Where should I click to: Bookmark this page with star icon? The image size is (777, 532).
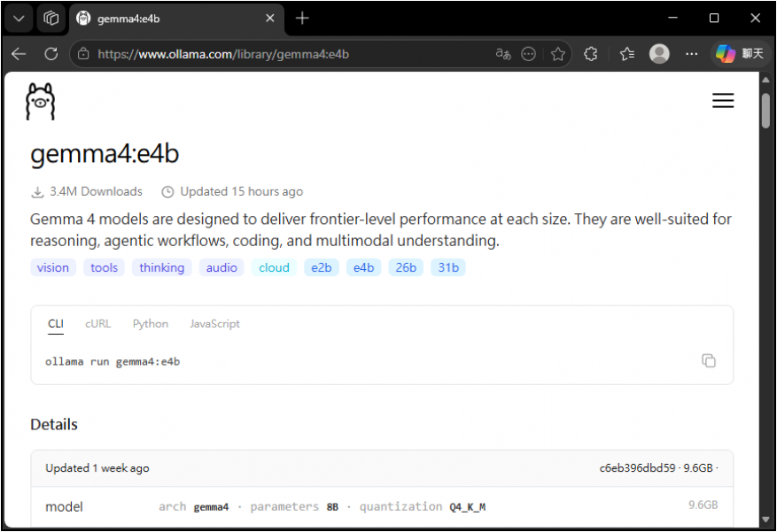click(x=557, y=54)
